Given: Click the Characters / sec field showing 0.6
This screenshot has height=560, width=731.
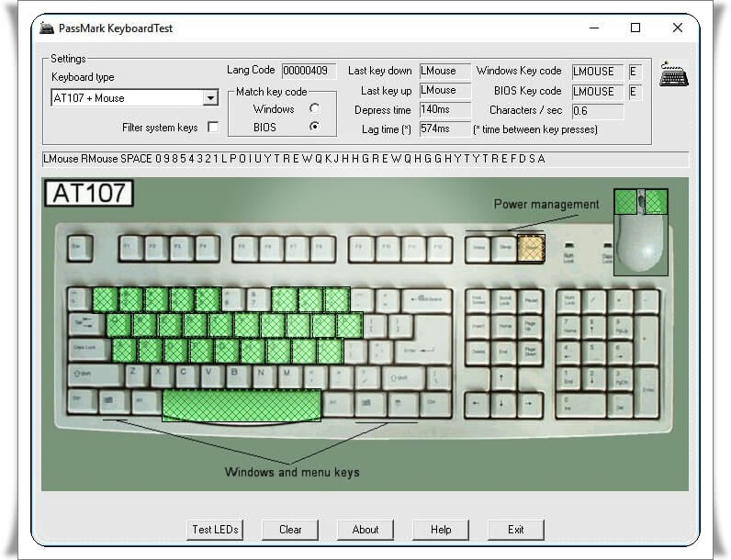Looking at the screenshot, I should pyautogui.click(x=598, y=111).
